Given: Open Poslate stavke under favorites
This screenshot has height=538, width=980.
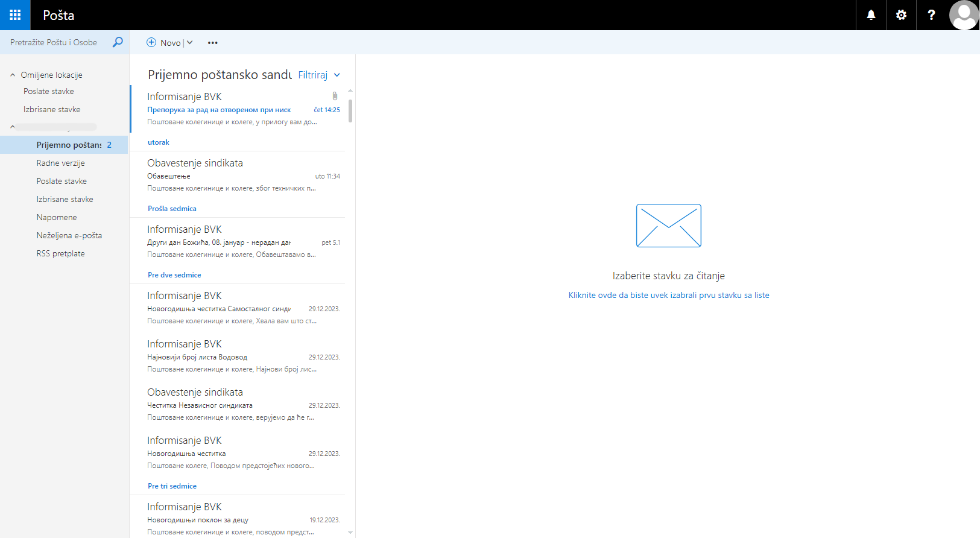Looking at the screenshot, I should [x=49, y=91].
